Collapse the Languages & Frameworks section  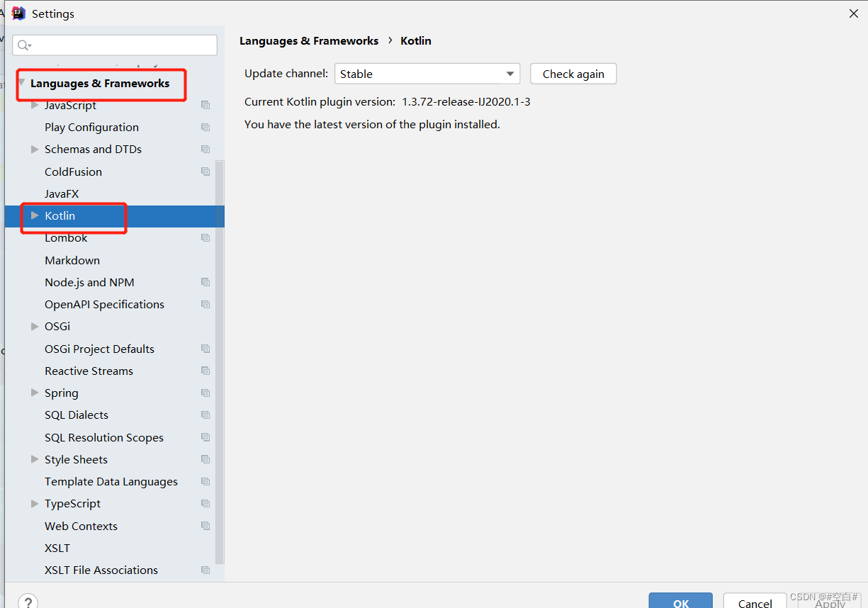tap(22, 81)
